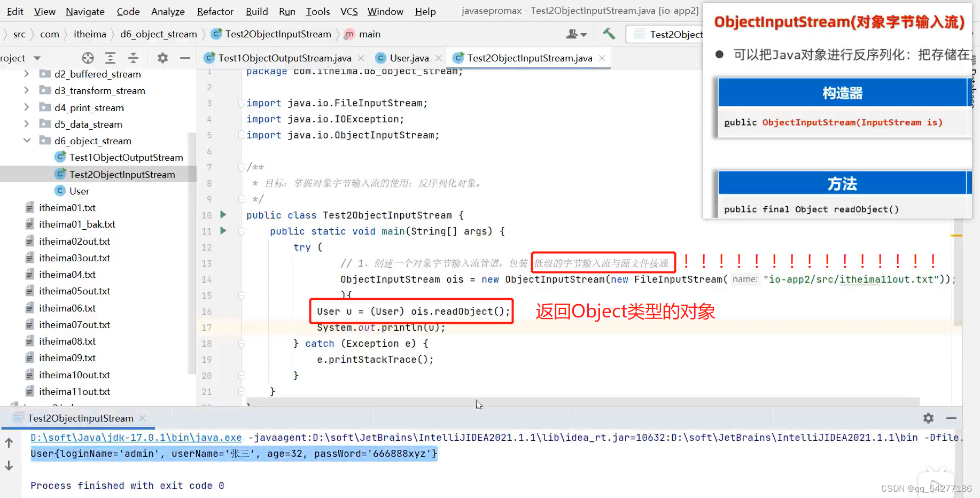Screen dimensions: 980x498
Task: Open the Tools menu
Action: tap(318, 11)
